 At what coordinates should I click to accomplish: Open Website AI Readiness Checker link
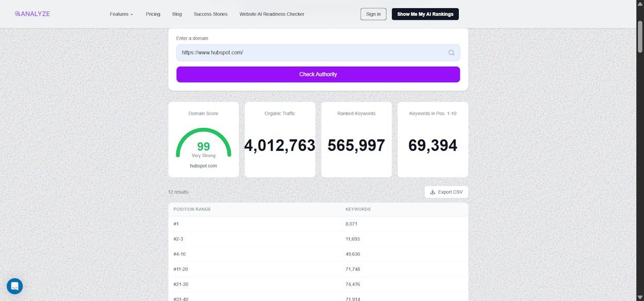(272, 14)
